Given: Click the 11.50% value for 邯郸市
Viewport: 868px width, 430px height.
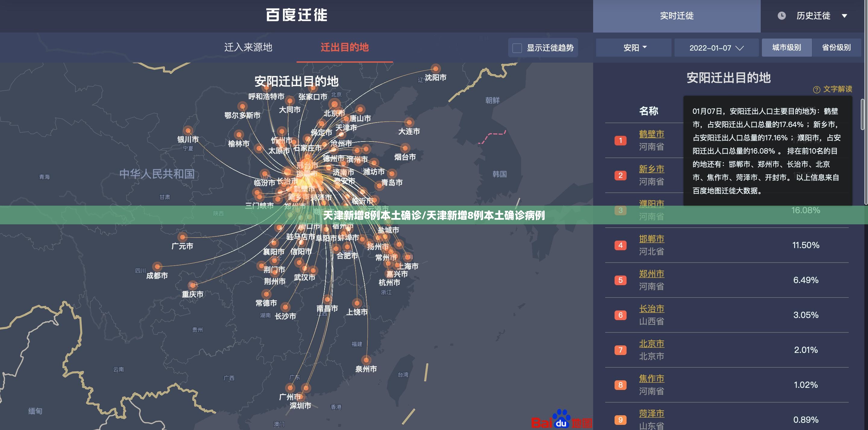Looking at the screenshot, I should tap(806, 245).
